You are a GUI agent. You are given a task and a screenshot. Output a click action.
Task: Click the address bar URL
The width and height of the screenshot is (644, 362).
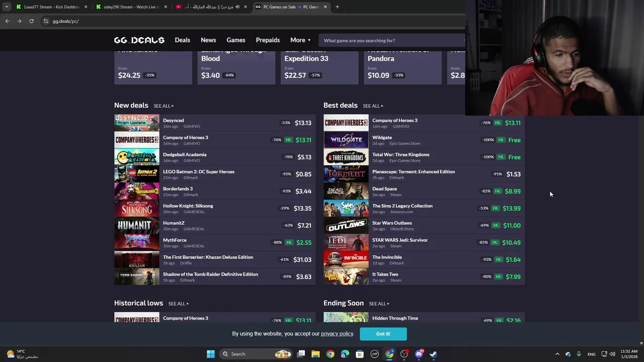pos(65,21)
